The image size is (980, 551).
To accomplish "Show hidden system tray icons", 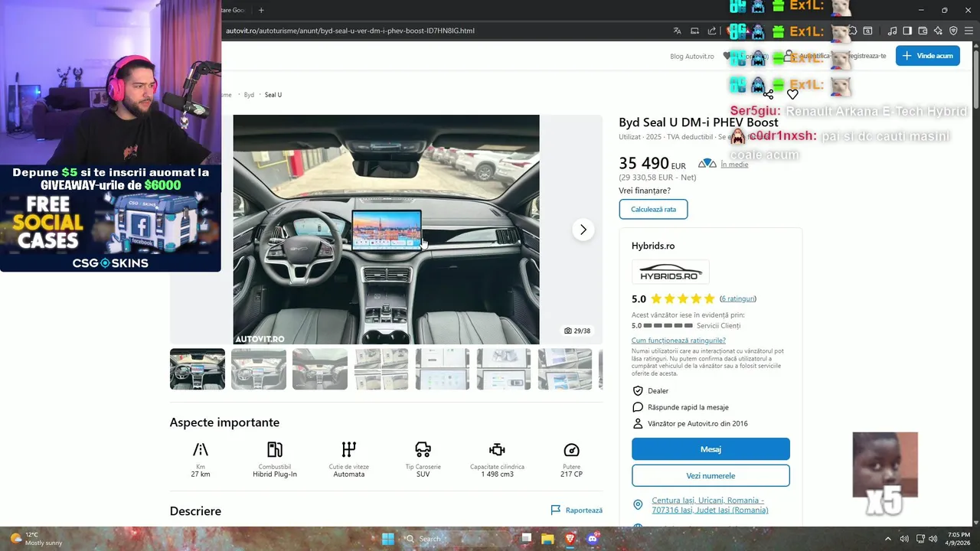I will pyautogui.click(x=888, y=539).
